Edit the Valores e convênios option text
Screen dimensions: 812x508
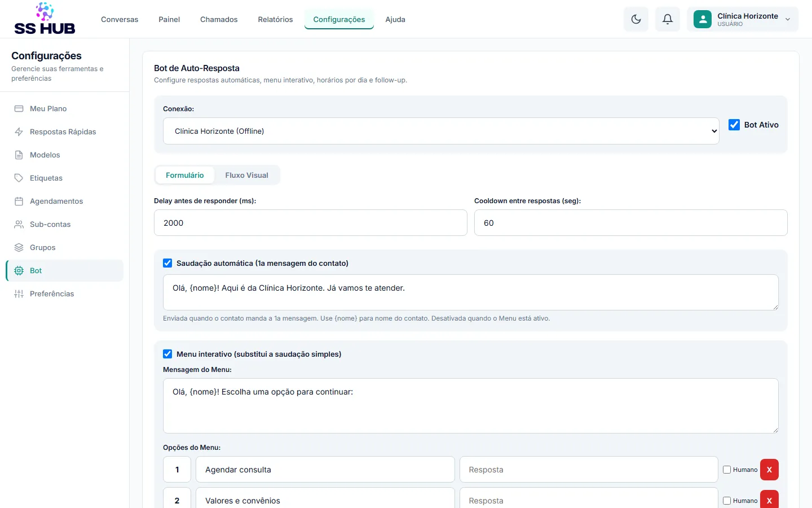325,498
